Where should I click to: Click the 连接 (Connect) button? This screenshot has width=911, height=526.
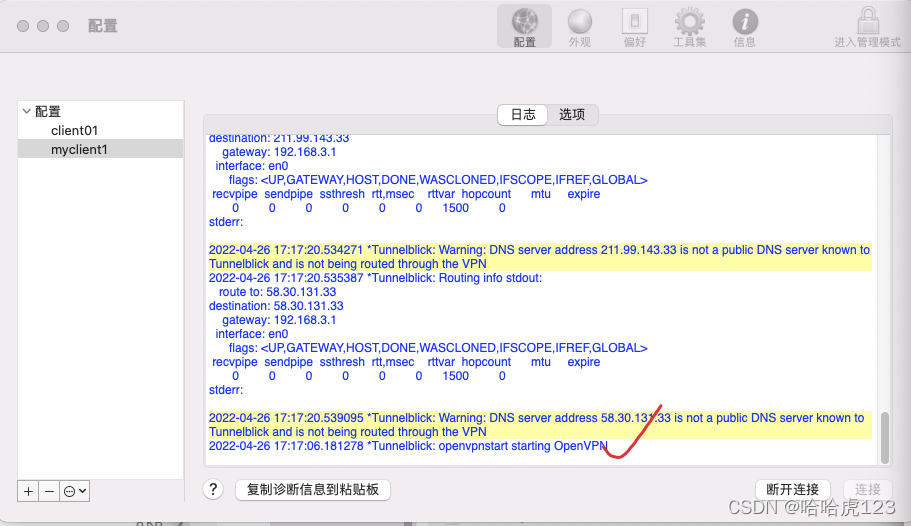pos(867,489)
